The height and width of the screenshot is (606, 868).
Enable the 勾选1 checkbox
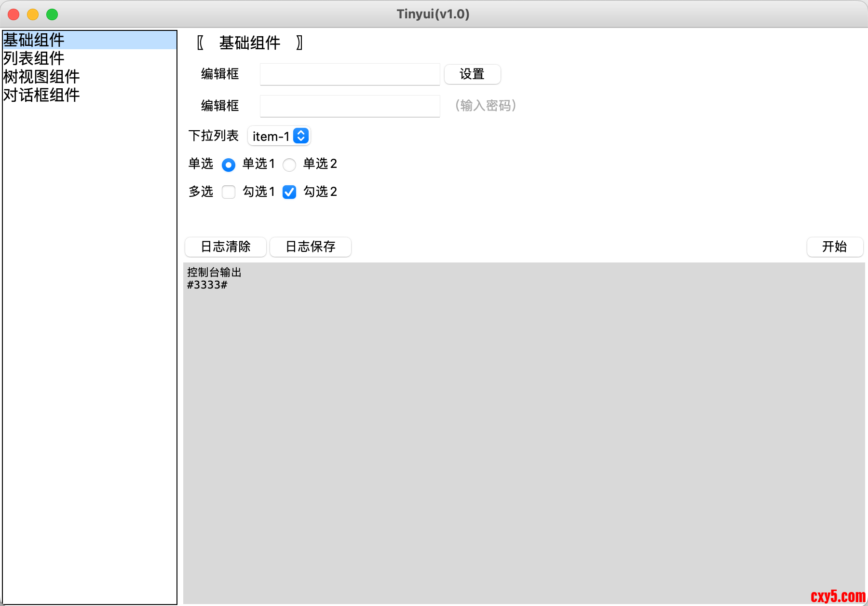(229, 192)
